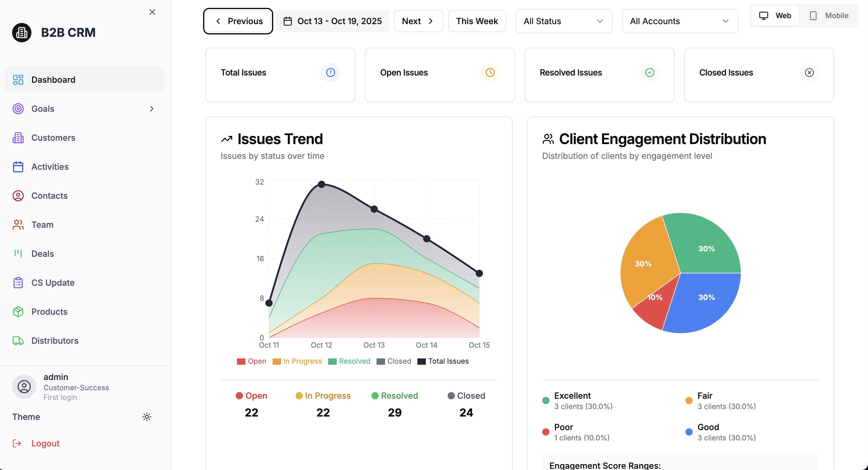Click the admin user avatar icon
Image resolution: width=868 pixels, height=470 pixels.
(24, 387)
